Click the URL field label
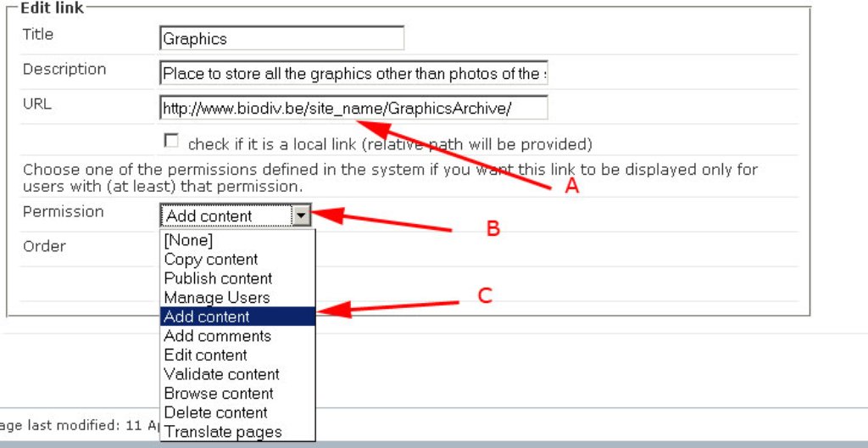 tap(37, 104)
